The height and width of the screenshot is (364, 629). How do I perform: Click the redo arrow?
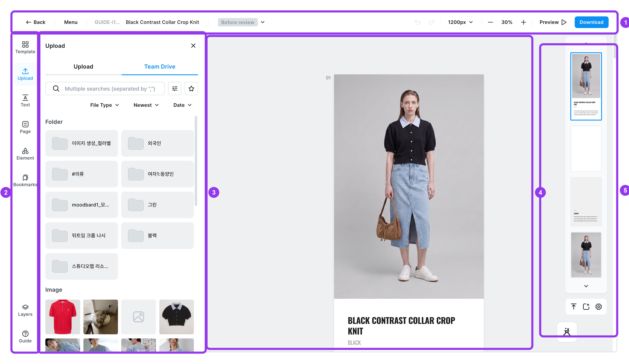pyautogui.click(x=432, y=22)
